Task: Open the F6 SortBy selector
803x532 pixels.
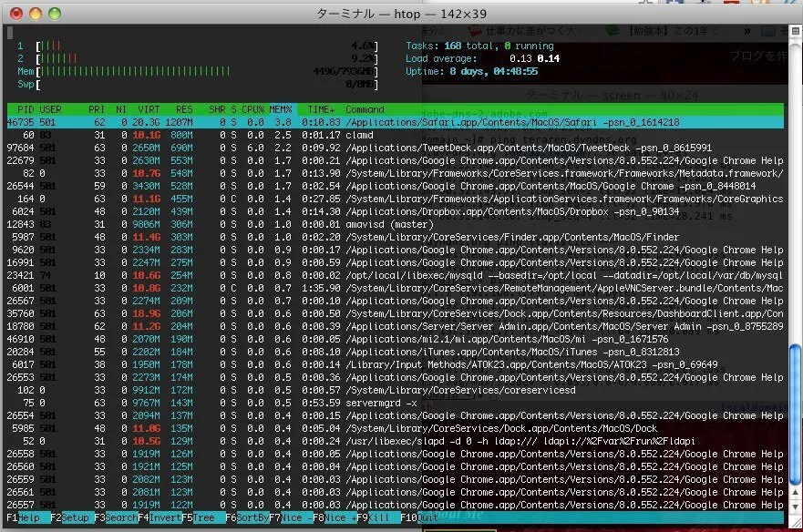Action: tap(249, 517)
